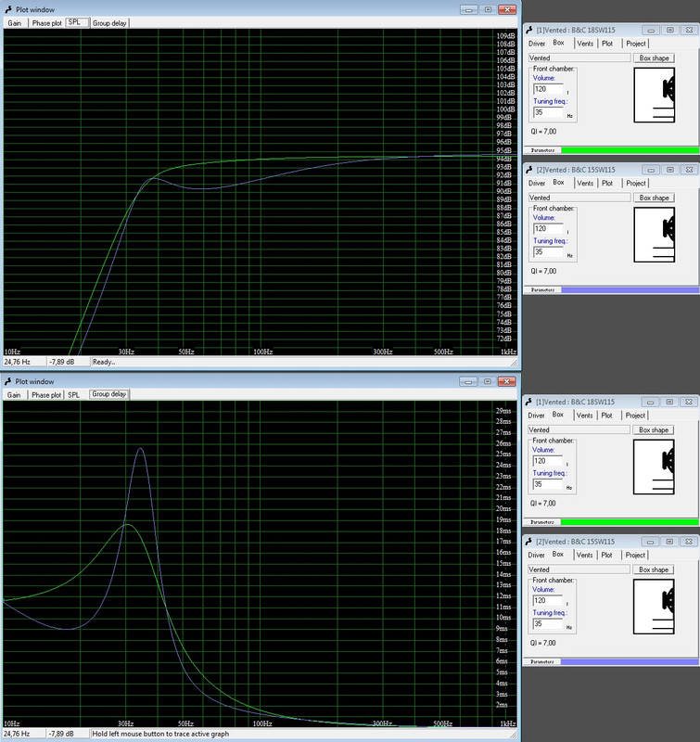Open the Vented box type dropdown in the 18SW115 window beside the SPL plot
Viewport: 700px width, 742px height.
coord(579,58)
